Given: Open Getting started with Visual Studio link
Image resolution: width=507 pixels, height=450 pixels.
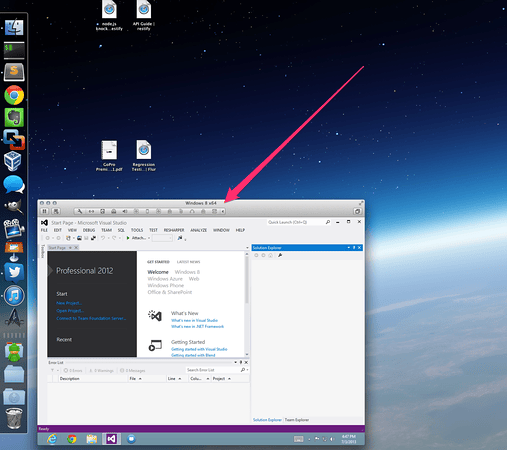Looking at the screenshot, I should click(199, 349).
